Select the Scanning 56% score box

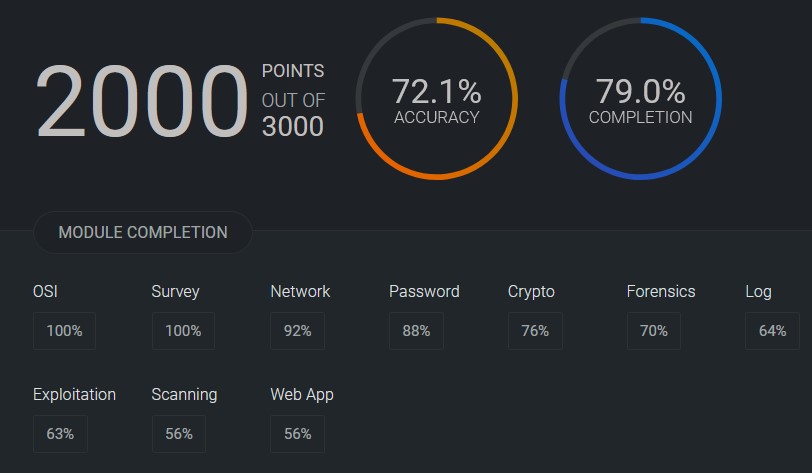(179, 434)
